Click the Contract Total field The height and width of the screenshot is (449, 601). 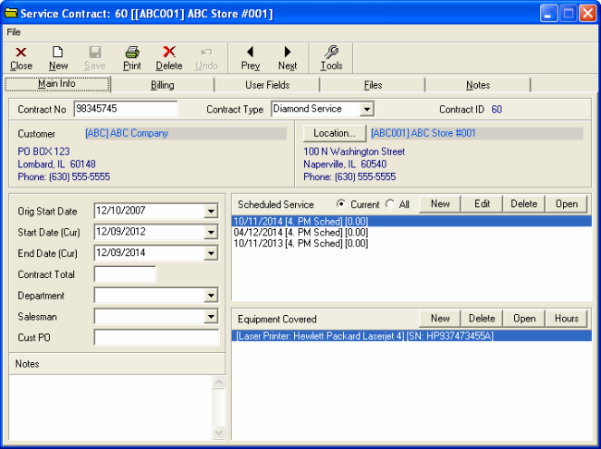[x=125, y=274]
